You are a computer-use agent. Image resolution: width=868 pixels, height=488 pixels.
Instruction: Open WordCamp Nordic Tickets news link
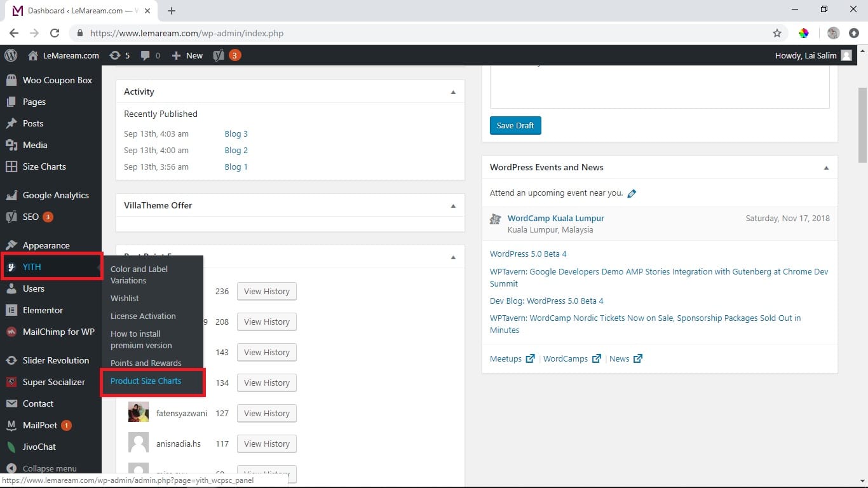pos(645,323)
